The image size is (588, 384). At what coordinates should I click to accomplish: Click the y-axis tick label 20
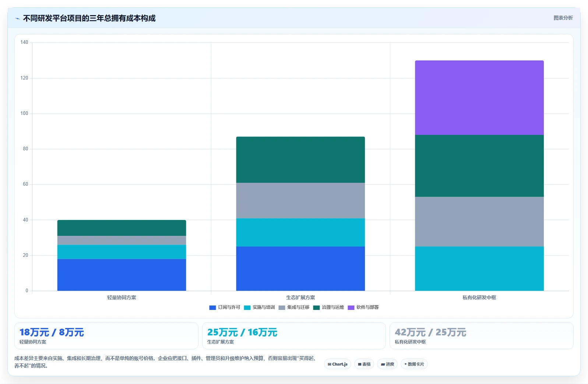[25, 255]
